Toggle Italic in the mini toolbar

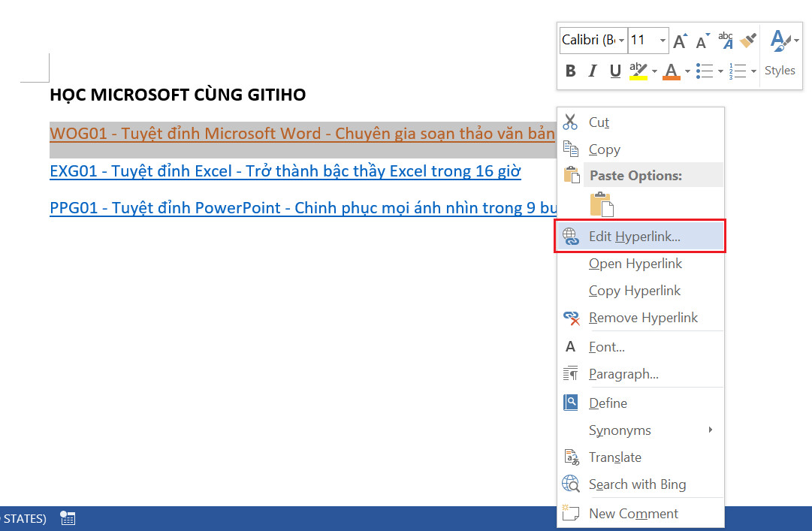[593, 71]
